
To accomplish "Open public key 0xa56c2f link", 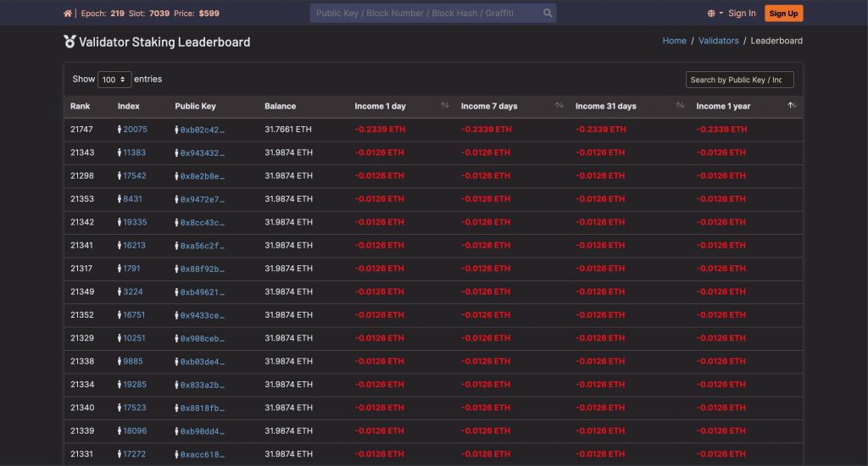I will [202, 247].
